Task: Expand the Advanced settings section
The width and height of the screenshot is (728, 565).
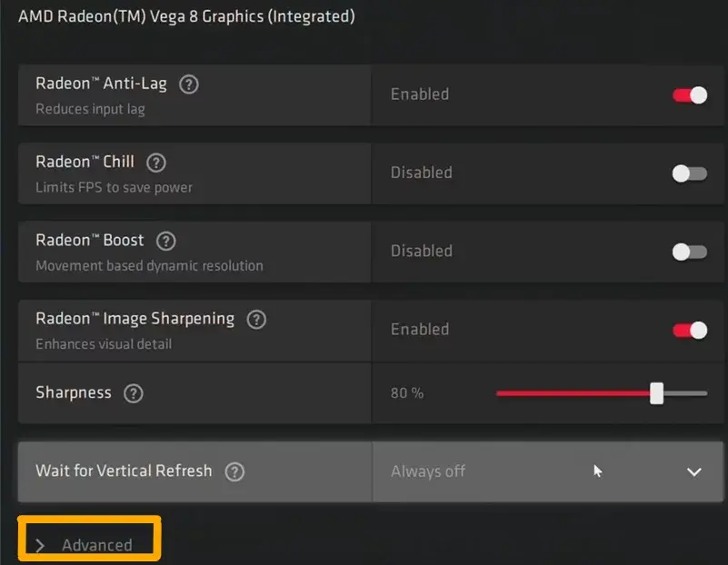Action: point(85,545)
